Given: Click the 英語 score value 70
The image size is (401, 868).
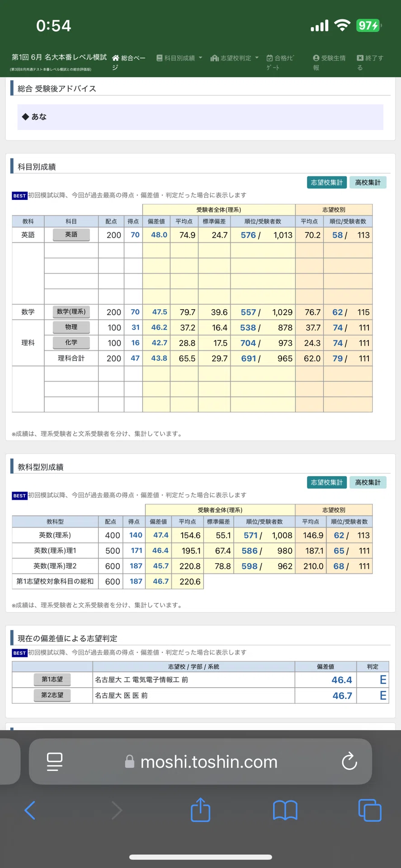Looking at the screenshot, I should 135,235.
